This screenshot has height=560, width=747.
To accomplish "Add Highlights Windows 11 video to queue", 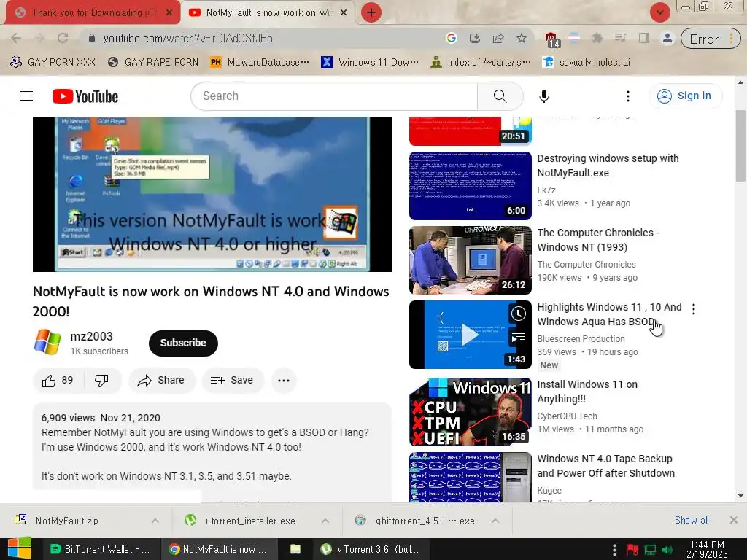I will [519, 338].
